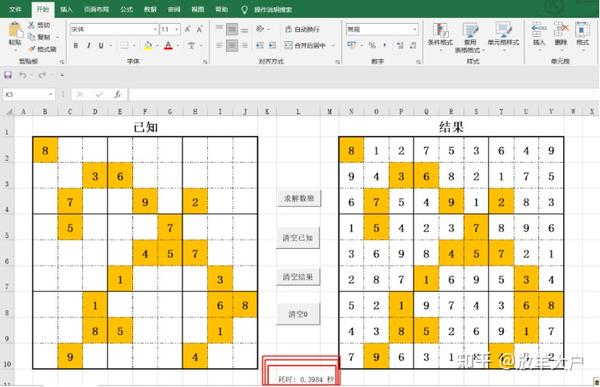Toggle center horizontal align button
600x387 pixels.
point(232,46)
